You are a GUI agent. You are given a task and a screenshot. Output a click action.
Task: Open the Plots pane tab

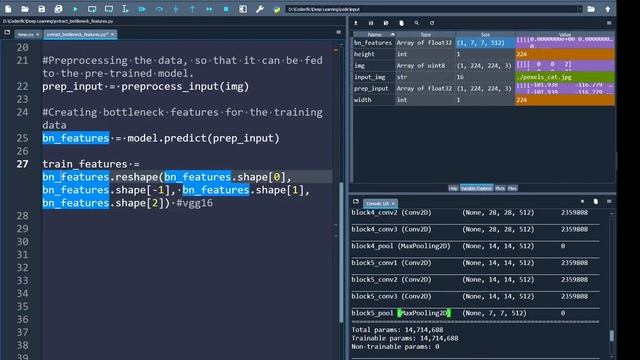click(x=500, y=188)
